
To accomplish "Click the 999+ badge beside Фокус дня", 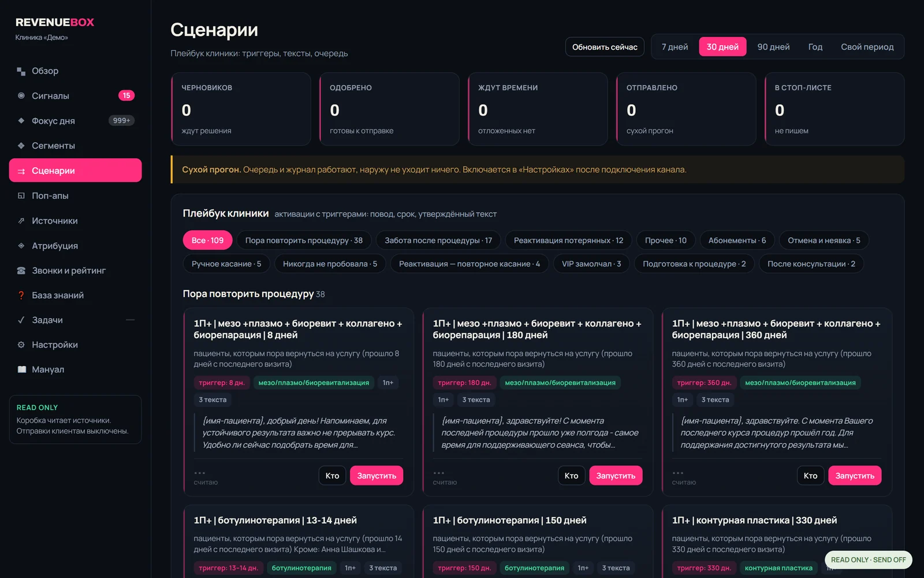I will coord(122,121).
